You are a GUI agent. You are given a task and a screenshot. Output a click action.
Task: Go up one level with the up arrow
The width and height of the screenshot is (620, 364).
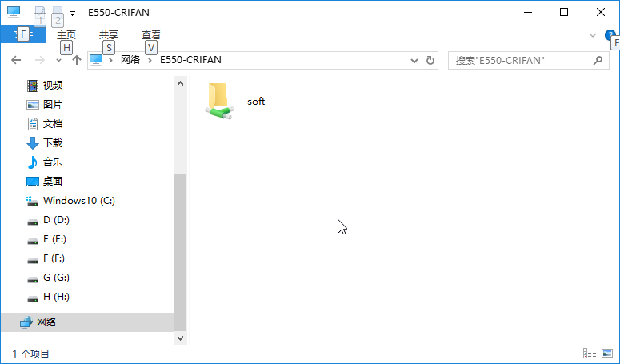[77, 60]
